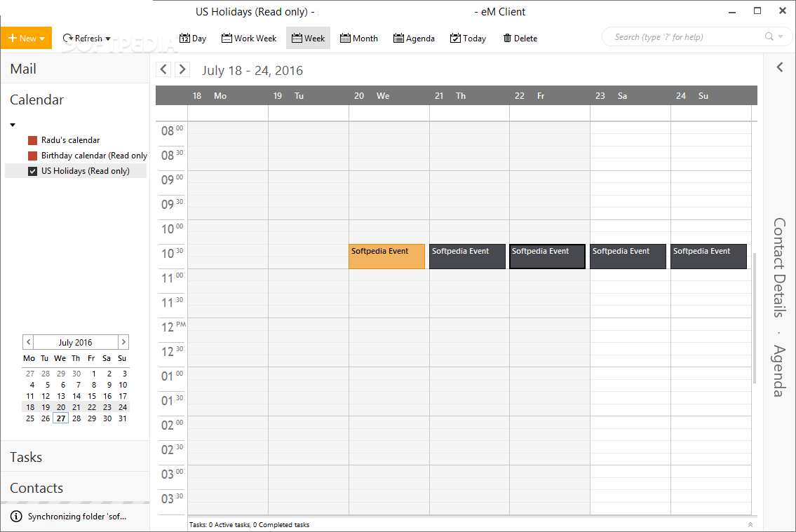
Task: Select July 25 in mini calendar
Action: pyautogui.click(x=30, y=418)
